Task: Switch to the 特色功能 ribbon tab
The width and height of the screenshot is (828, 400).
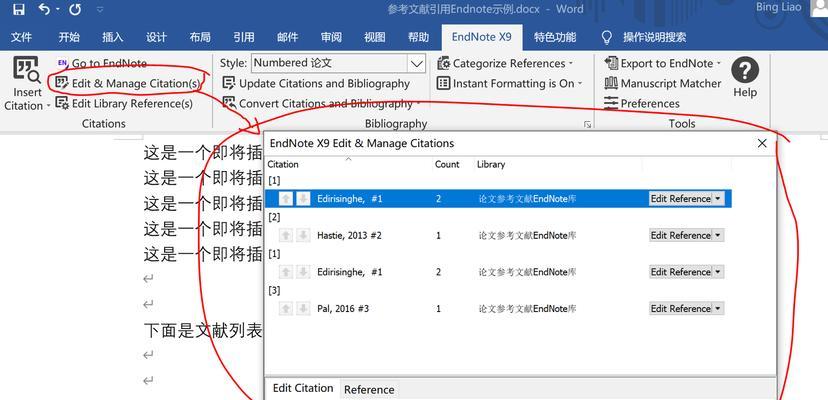Action: point(555,37)
